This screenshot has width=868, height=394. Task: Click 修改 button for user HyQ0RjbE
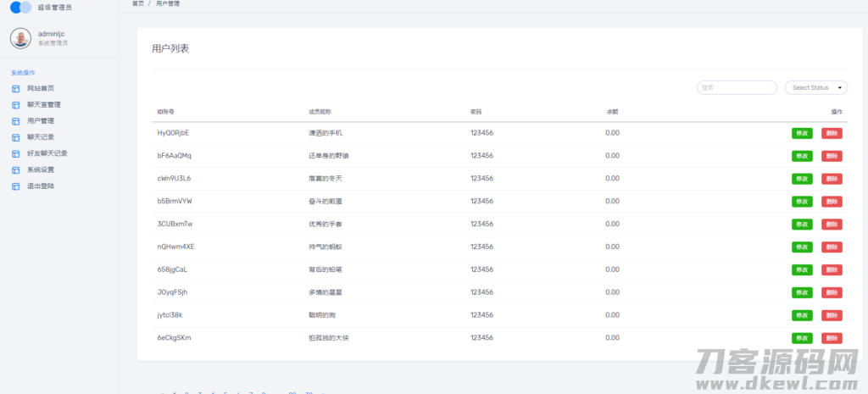pyautogui.click(x=802, y=133)
